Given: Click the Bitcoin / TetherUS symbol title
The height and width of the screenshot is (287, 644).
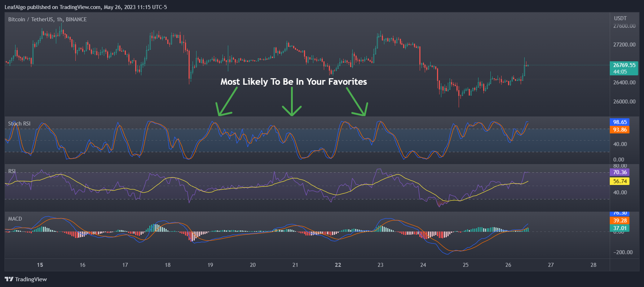Looking at the screenshot, I should point(47,19).
